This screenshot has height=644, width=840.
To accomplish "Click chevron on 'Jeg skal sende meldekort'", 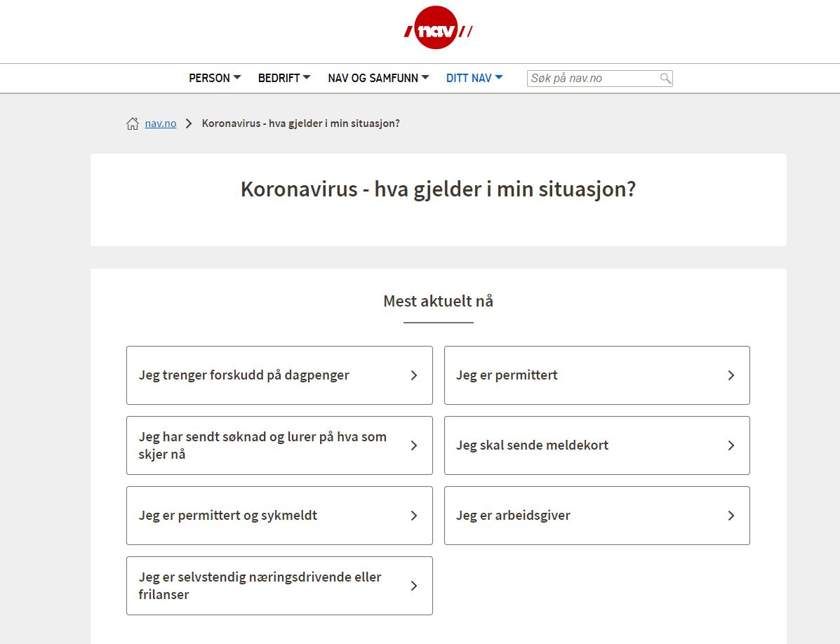I will pos(731,445).
